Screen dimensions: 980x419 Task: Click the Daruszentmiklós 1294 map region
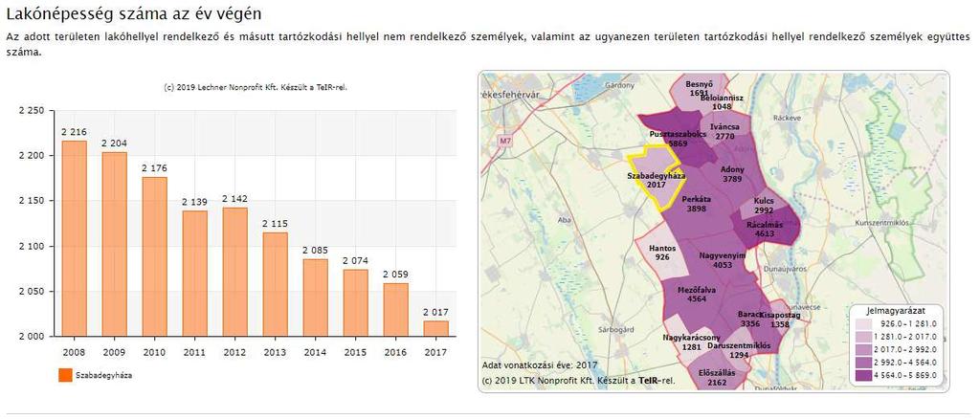coord(739,350)
